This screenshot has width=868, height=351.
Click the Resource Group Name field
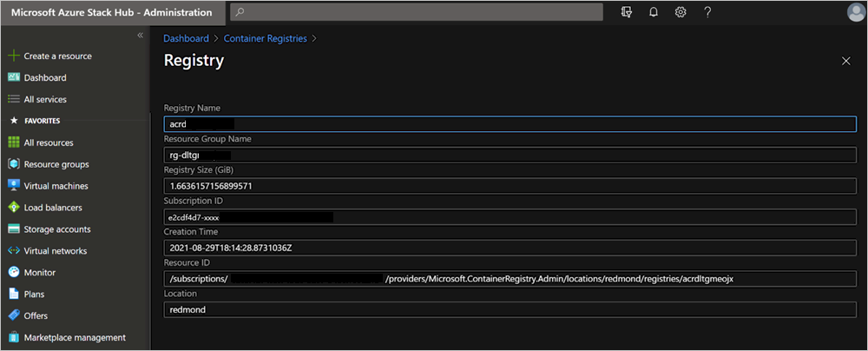coord(510,155)
